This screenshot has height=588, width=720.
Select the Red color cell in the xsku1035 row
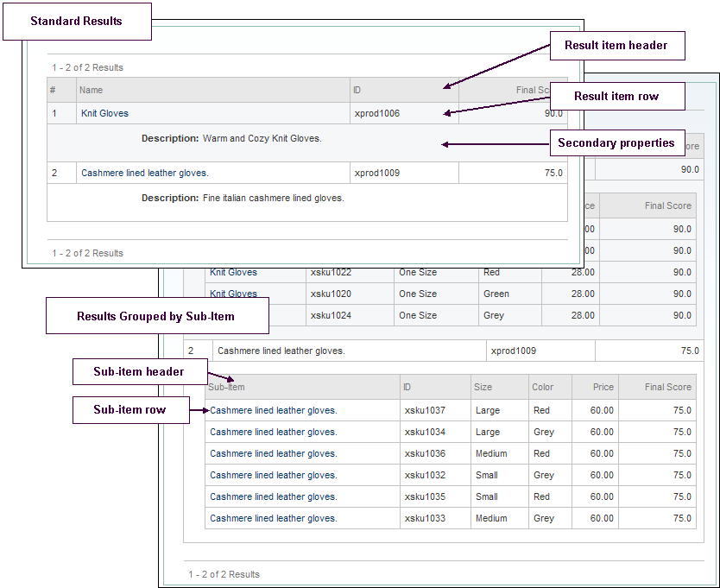550,497
